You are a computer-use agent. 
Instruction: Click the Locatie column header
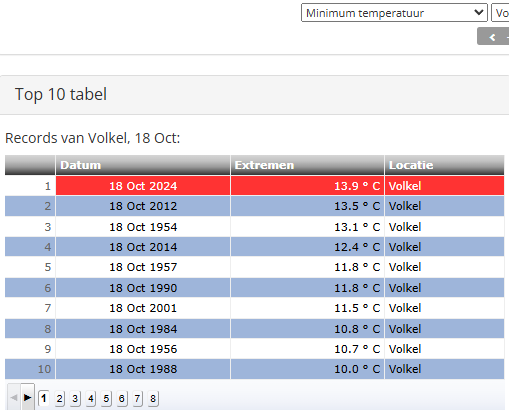tap(444, 165)
